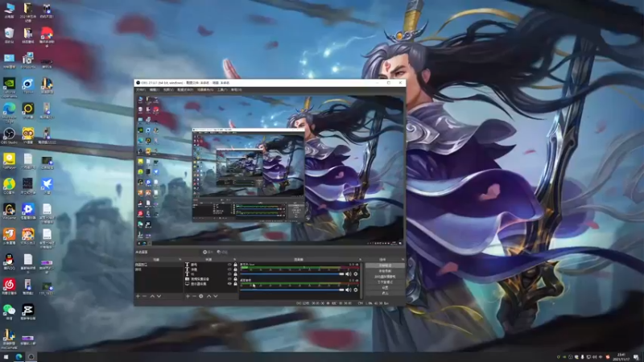Undock Sources panel via header icon
Image resolution: width=644 pixels, height=362 pixels.
[x=234, y=259]
